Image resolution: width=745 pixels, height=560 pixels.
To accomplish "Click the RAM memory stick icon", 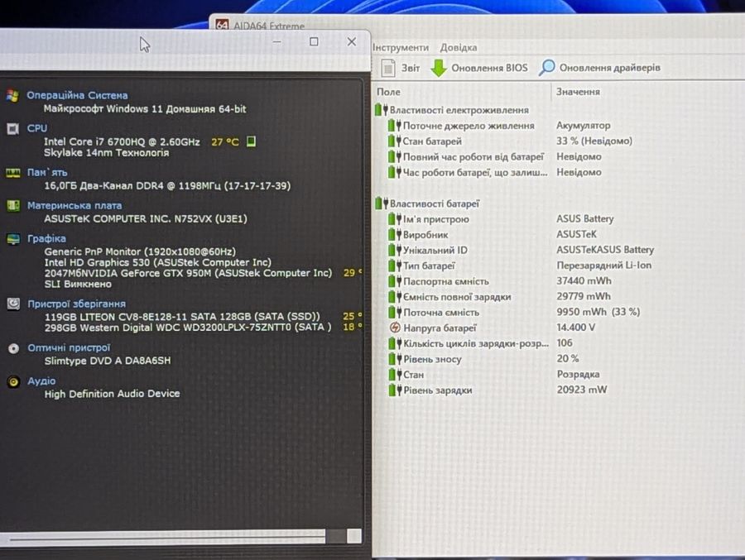I will point(12,172).
